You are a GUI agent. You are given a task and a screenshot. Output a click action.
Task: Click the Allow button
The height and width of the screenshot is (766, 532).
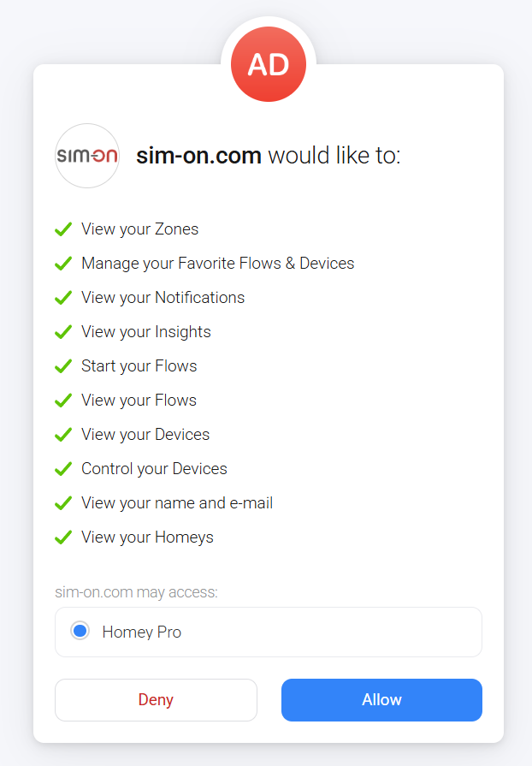pos(381,699)
